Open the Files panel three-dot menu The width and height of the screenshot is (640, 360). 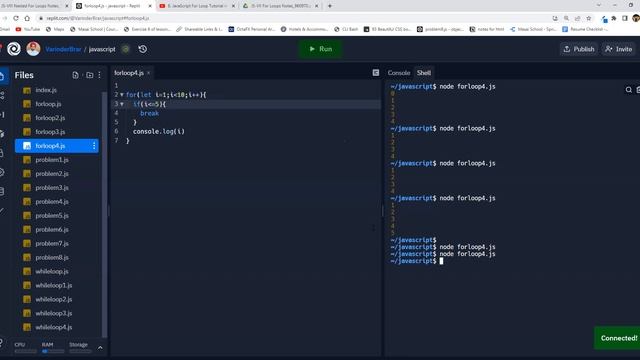[100, 75]
